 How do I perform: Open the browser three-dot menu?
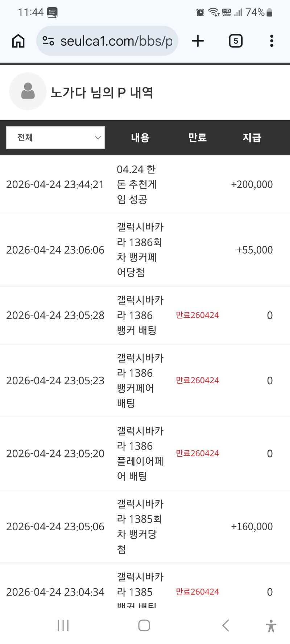pyautogui.click(x=272, y=41)
